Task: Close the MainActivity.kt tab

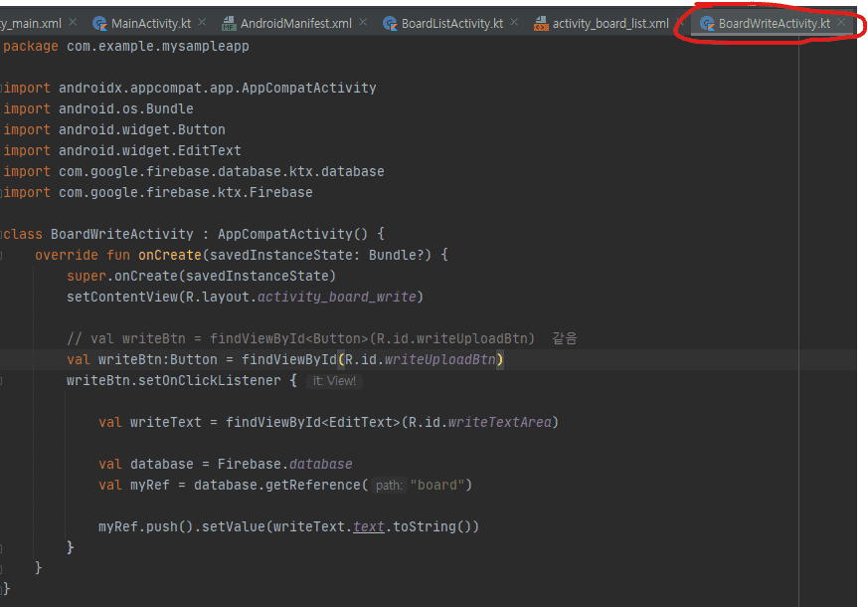Action: click(x=202, y=22)
